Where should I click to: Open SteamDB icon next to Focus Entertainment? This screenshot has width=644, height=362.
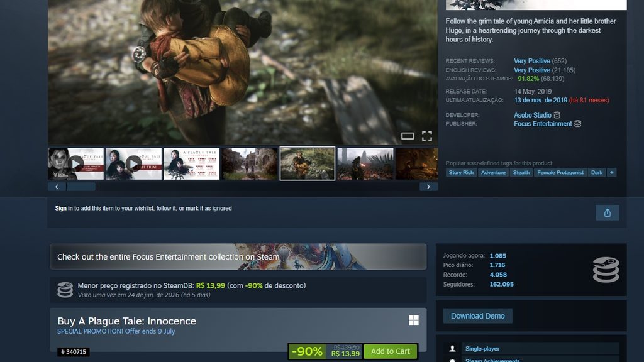tap(577, 124)
